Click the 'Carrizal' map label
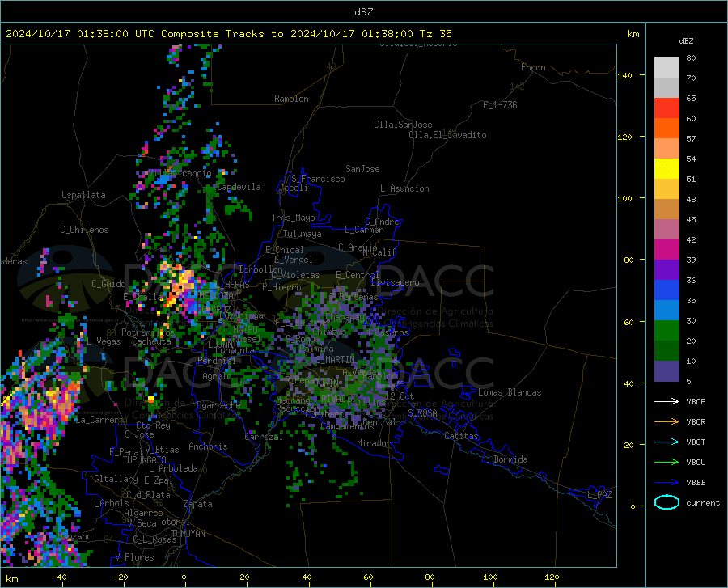This screenshot has width=728, height=588. [x=264, y=437]
